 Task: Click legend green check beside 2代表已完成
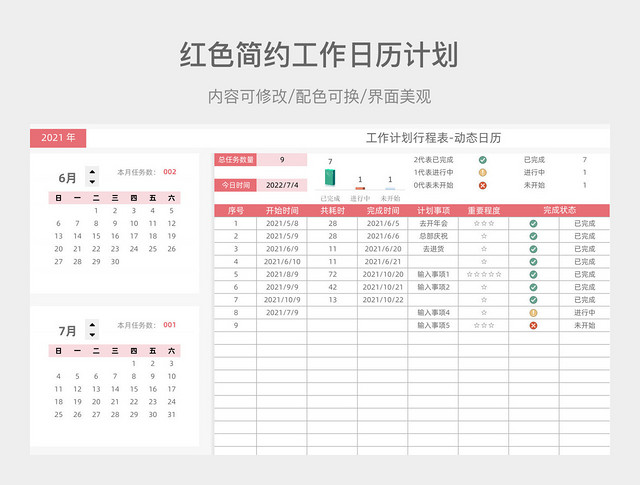[x=482, y=160]
